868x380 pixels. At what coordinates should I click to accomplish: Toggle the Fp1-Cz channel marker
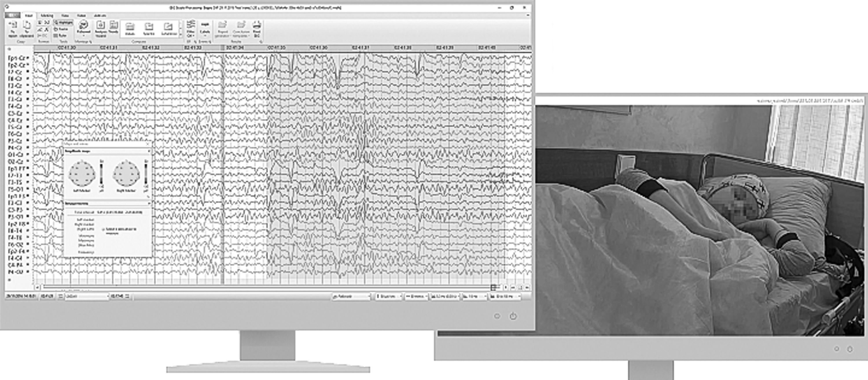(28, 58)
